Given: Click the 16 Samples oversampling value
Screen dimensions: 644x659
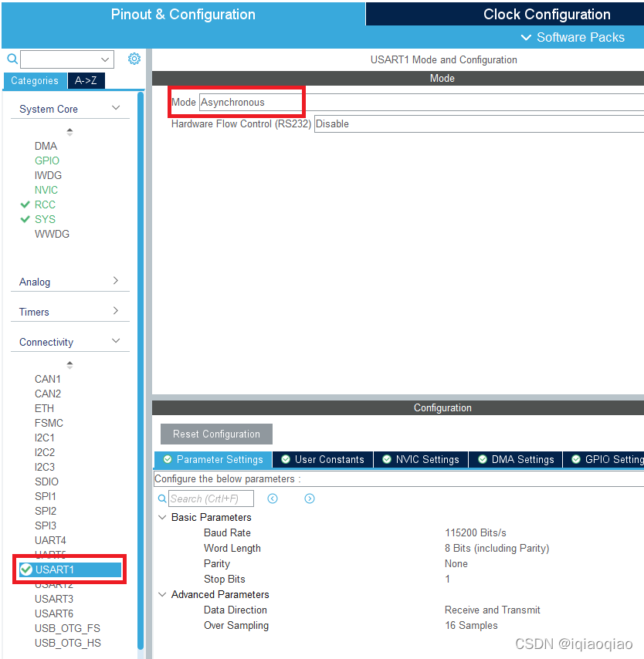Looking at the screenshot, I should coord(472,625).
